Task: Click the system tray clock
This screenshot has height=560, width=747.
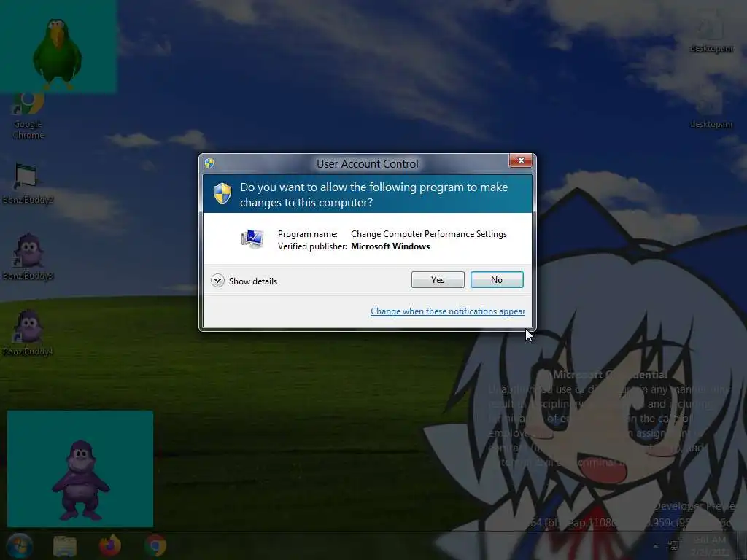Action: (x=711, y=545)
